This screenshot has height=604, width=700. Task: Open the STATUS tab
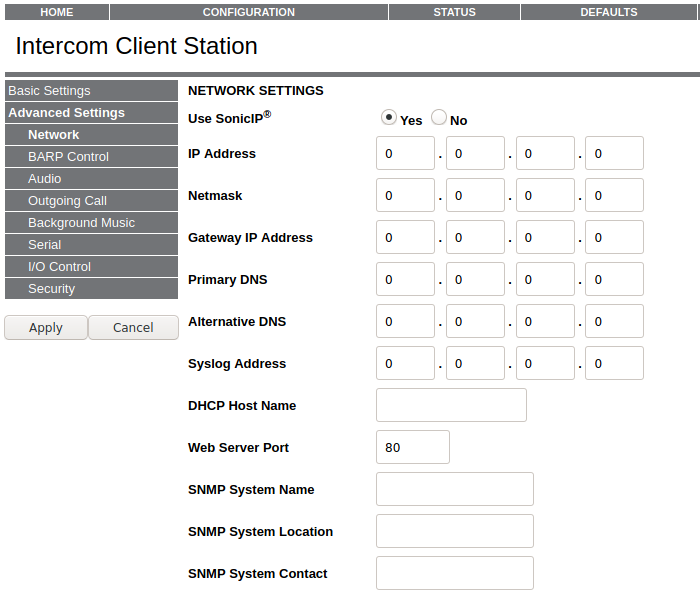454,12
